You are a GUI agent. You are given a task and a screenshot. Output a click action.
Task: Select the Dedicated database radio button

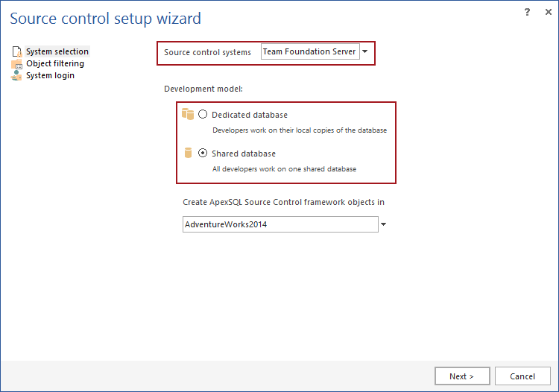tap(203, 114)
